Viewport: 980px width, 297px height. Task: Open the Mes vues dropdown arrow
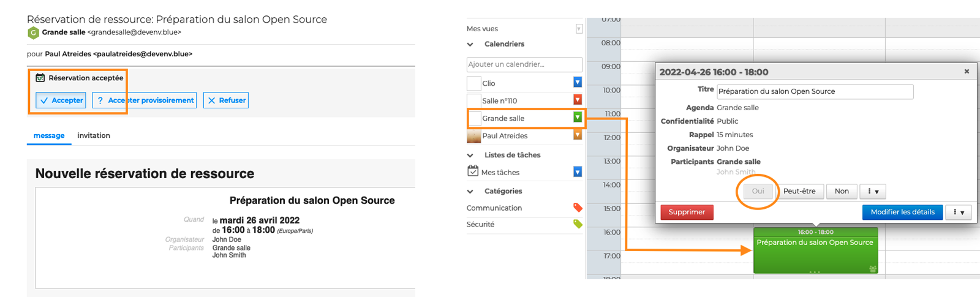click(x=579, y=29)
